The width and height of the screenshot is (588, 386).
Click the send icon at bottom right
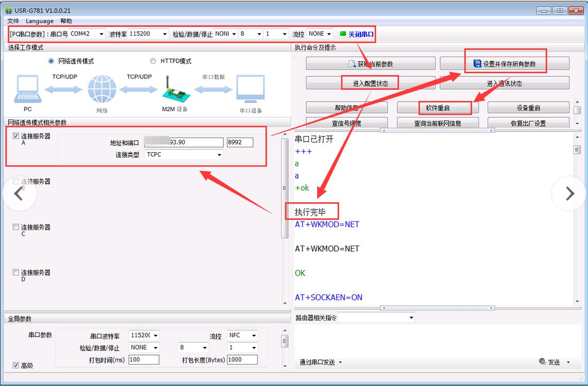[543, 362]
